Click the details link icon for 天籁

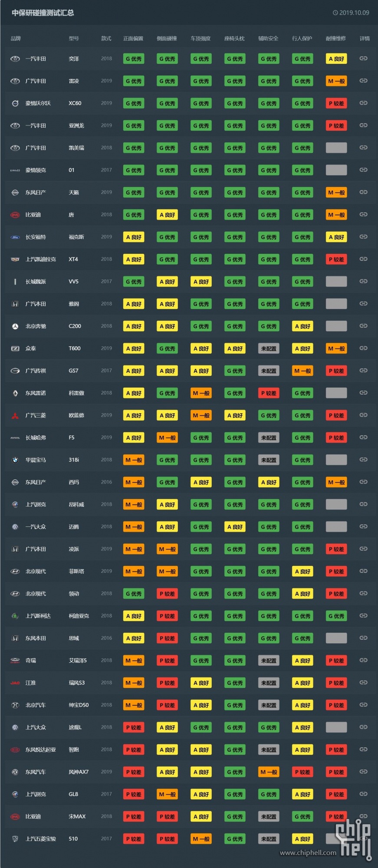(x=364, y=192)
